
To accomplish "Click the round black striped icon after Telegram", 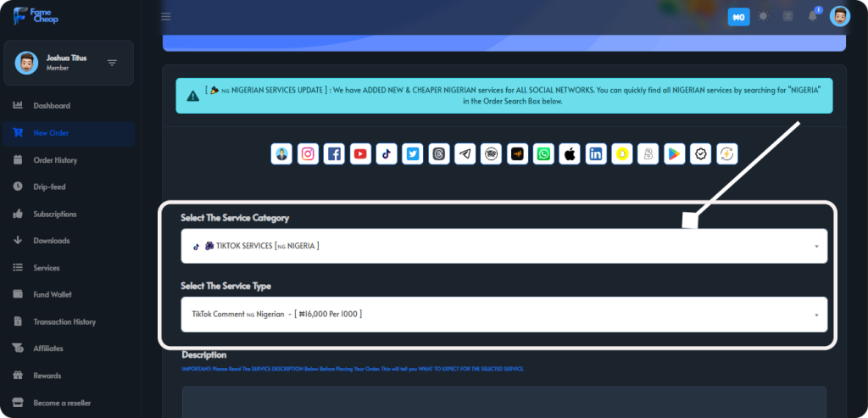I will coord(491,154).
